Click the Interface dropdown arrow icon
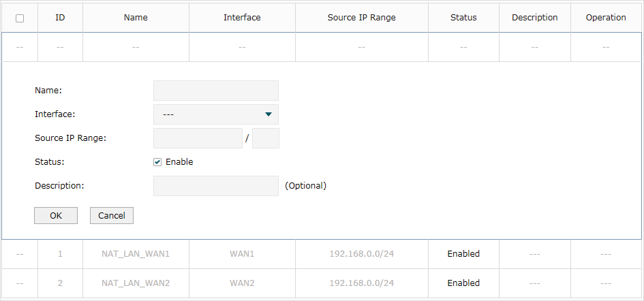The height and width of the screenshot is (301, 644). click(x=269, y=114)
